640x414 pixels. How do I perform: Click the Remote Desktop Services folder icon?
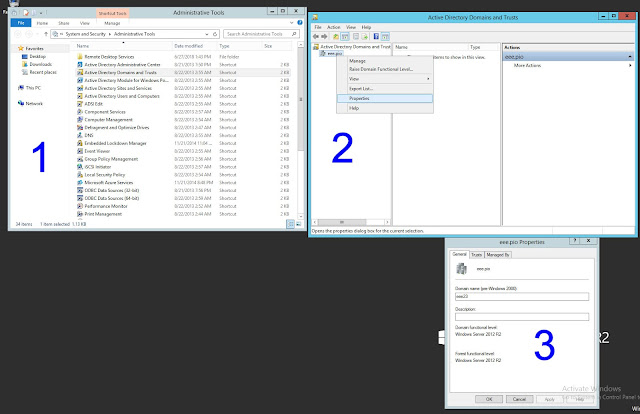click(80, 57)
